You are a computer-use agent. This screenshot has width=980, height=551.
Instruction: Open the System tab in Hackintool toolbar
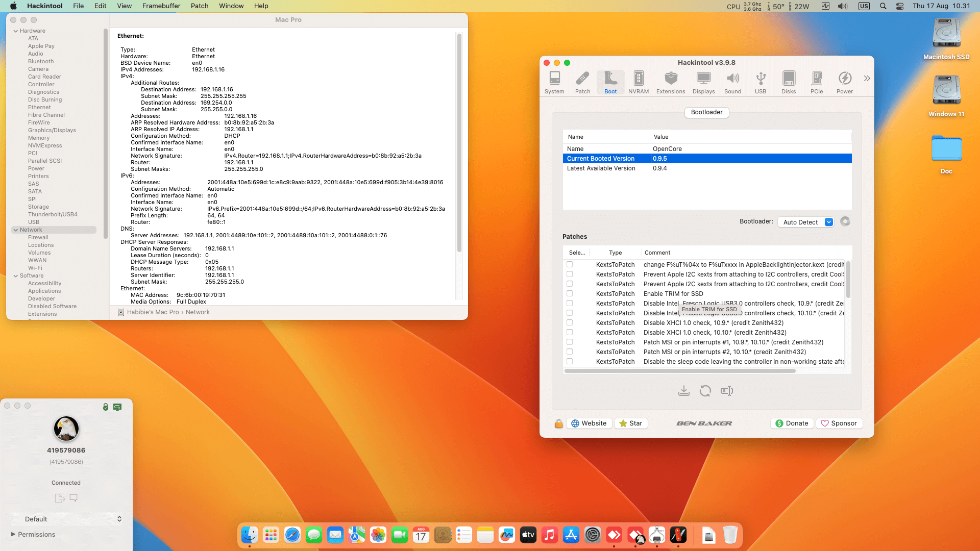(x=554, y=83)
